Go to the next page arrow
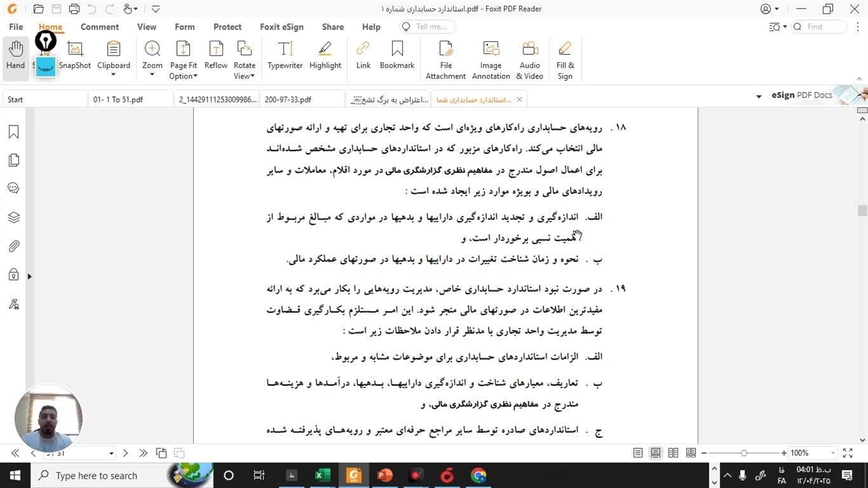This screenshot has width=868, height=488. 125,453
